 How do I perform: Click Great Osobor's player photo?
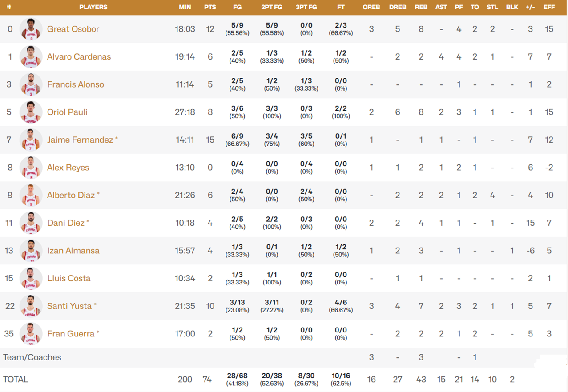pos(31,29)
